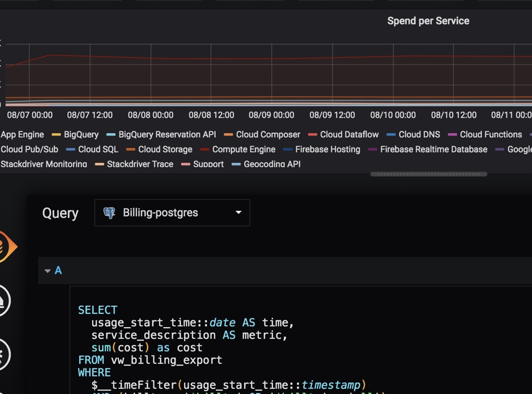532x394 pixels.
Task: Click the dropdown caret beside Billing-postgres
Action: (x=239, y=213)
